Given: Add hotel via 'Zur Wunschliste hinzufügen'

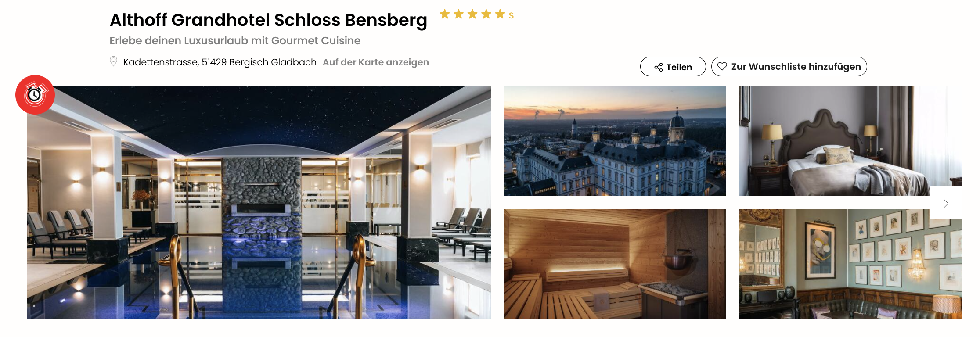Looking at the screenshot, I should (x=789, y=67).
